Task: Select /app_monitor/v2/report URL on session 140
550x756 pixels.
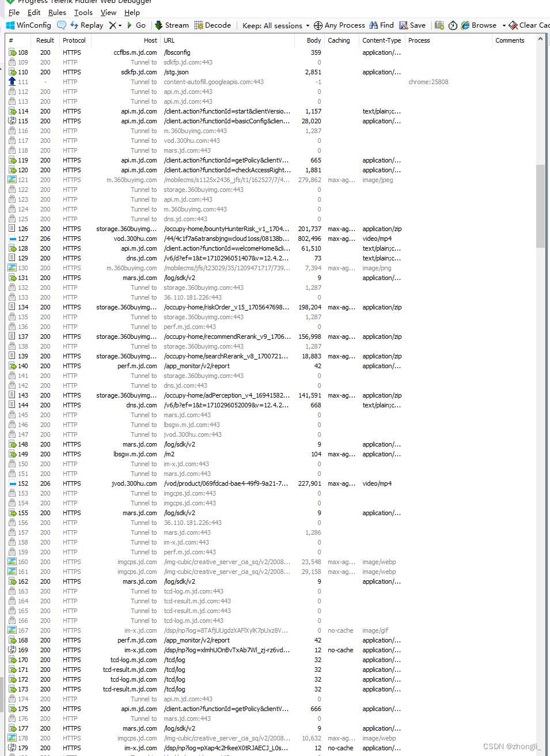Action: click(x=197, y=366)
